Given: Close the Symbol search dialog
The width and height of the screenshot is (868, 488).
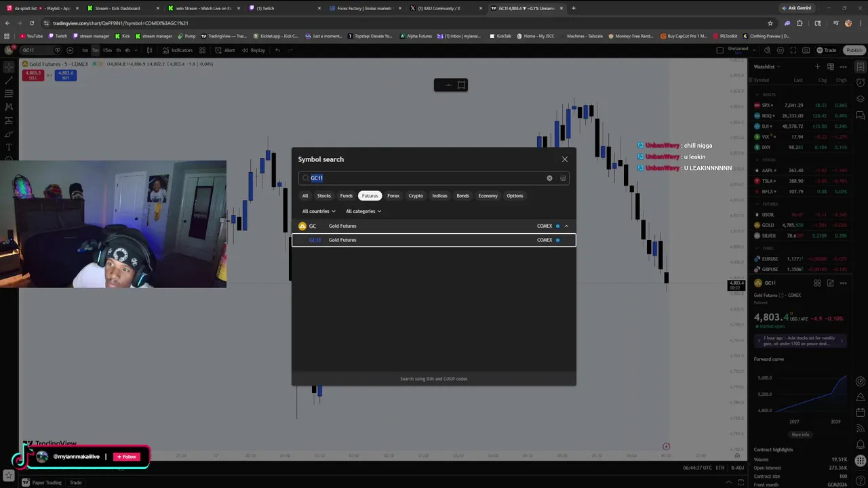Looking at the screenshot, I should click(x=565, y=159).
